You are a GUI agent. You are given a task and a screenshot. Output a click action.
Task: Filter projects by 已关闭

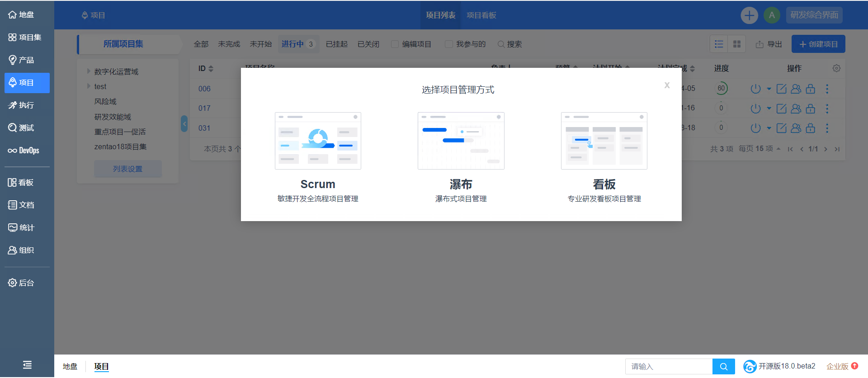[x=368, y=44]
